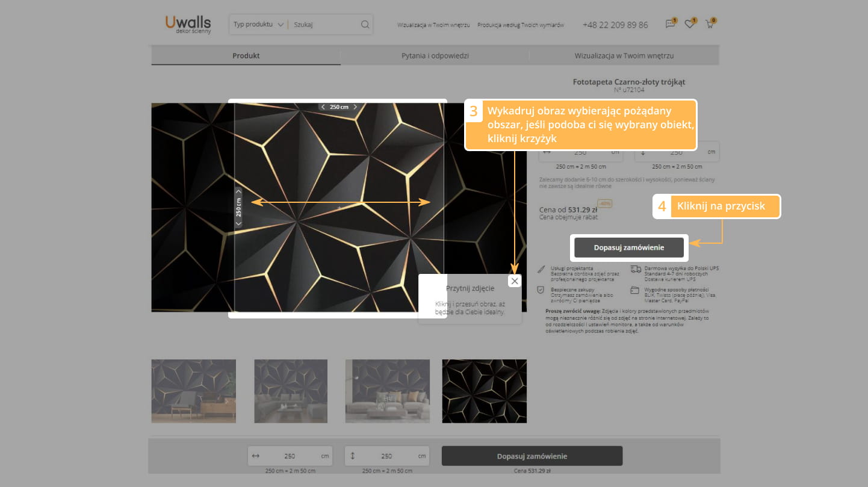Screen dimensions: 868x487
Task: Switch to the 'Pytania i odpowiedzi' tab
Action: (435, 55)
